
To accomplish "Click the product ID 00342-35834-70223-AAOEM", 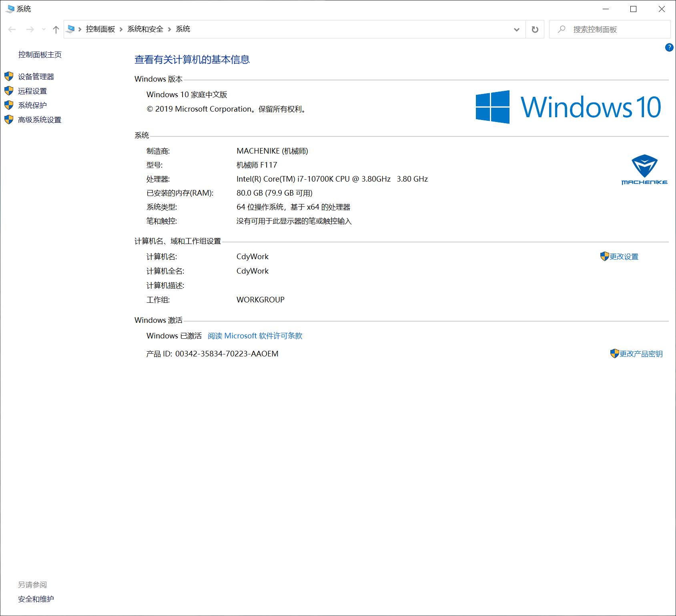I will click(227, 354).
